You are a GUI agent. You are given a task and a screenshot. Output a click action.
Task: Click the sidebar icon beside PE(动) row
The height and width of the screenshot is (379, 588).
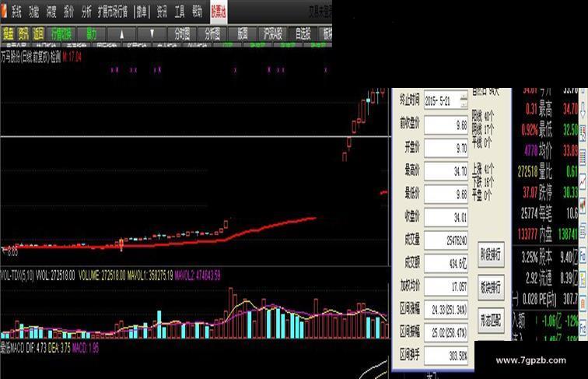tap(583, 302)
